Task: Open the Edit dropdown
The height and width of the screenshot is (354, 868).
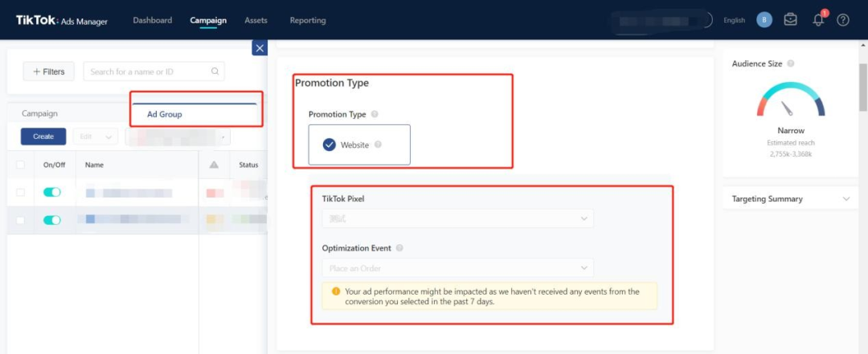Action: [95, 136]
